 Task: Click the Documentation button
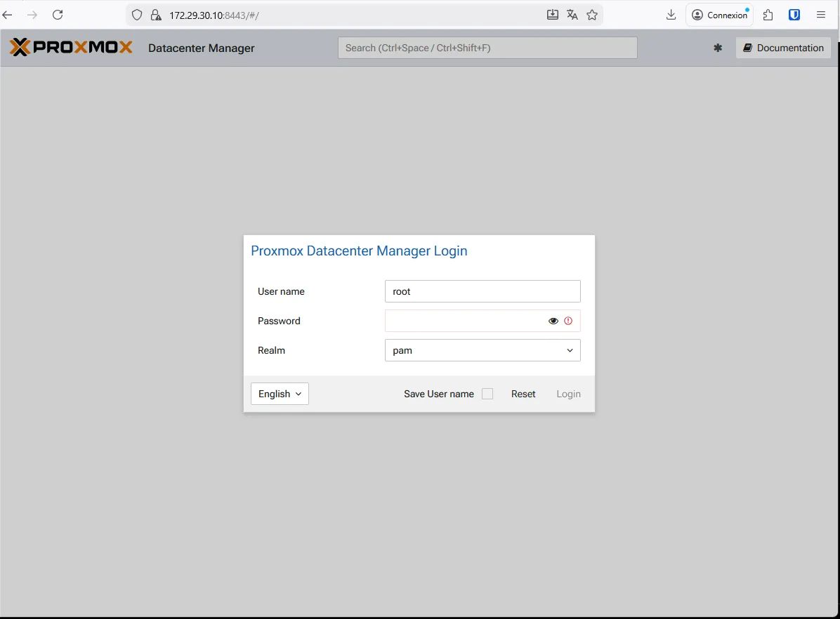coord(783,48)
